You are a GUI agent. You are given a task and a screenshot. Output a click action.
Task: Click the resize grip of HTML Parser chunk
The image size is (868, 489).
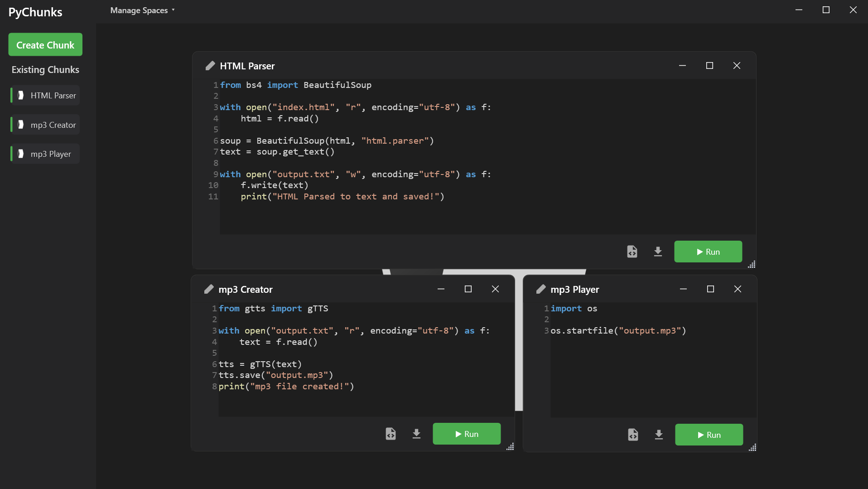(x=752, y=264)
